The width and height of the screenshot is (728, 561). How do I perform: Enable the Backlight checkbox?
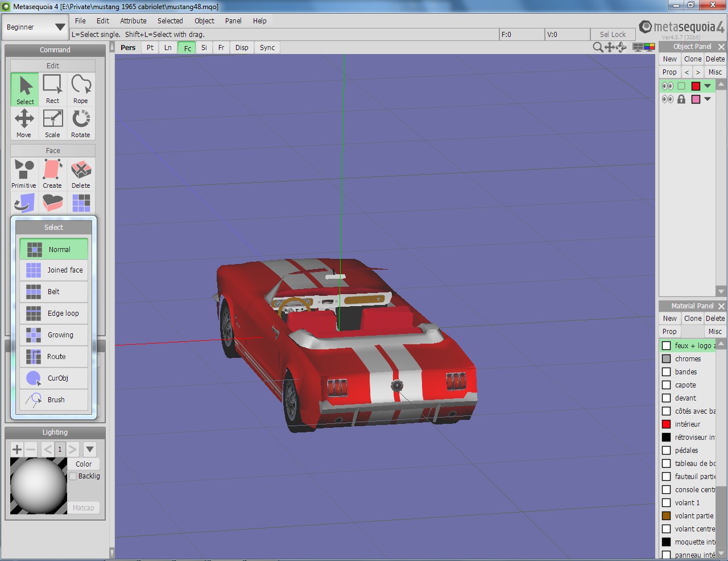[73, 476]
